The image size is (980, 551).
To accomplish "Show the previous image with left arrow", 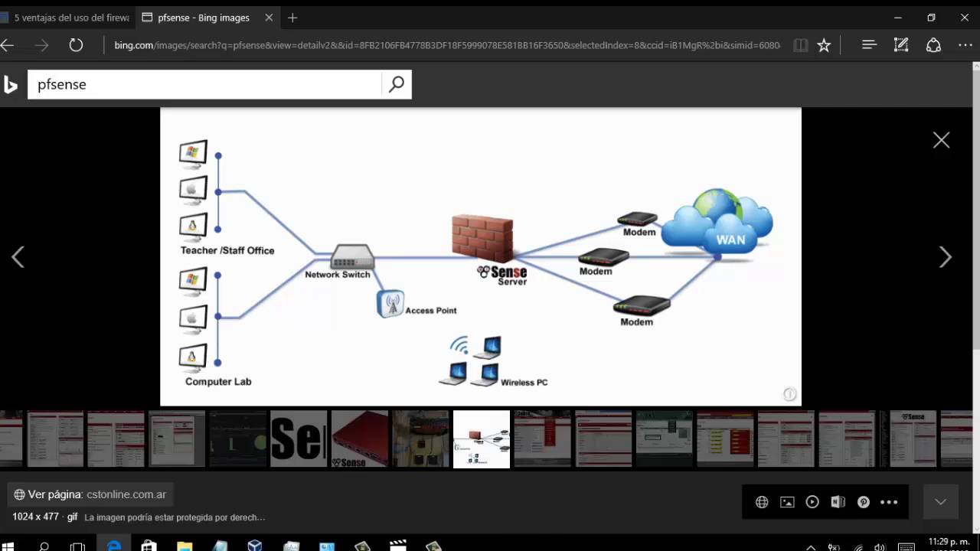I will [18, 257].
